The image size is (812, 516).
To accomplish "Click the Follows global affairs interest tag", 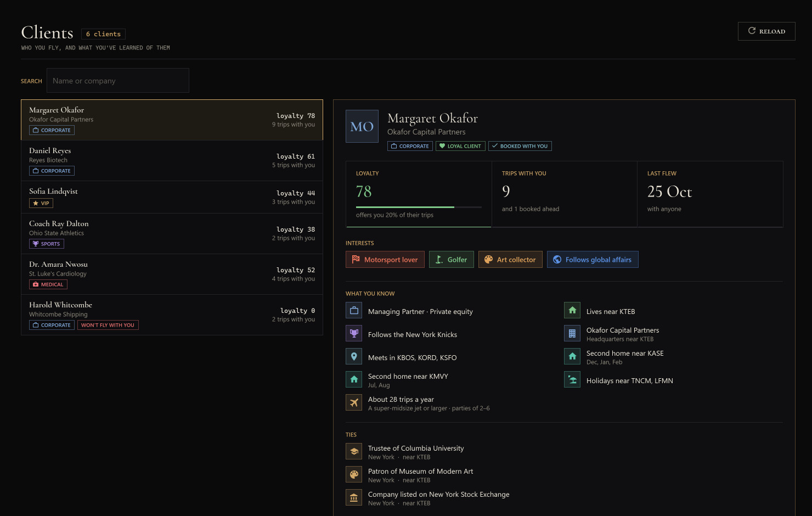I will coord(593,260).
